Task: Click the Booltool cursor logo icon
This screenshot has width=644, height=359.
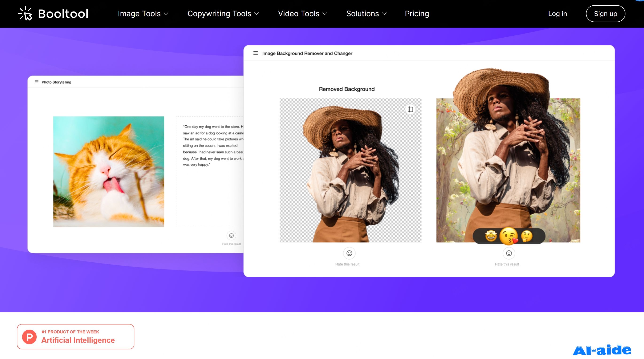Action: tap(25, 13)
